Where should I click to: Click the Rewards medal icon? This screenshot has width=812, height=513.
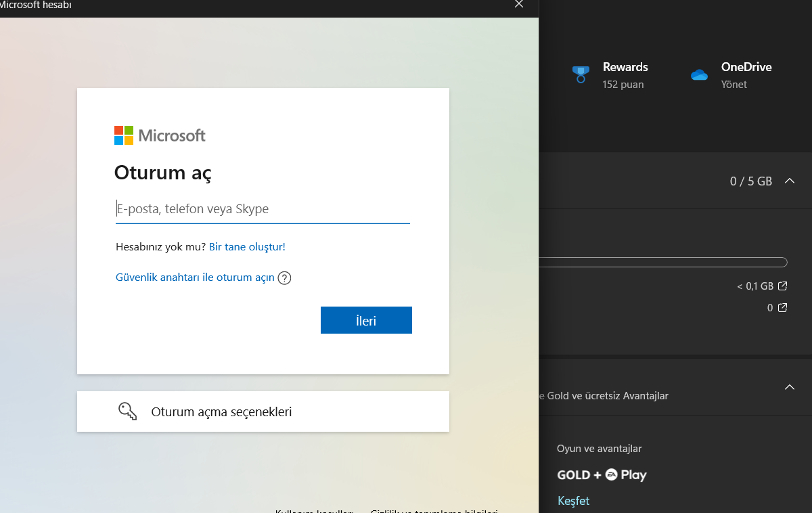tap(580, 74)
